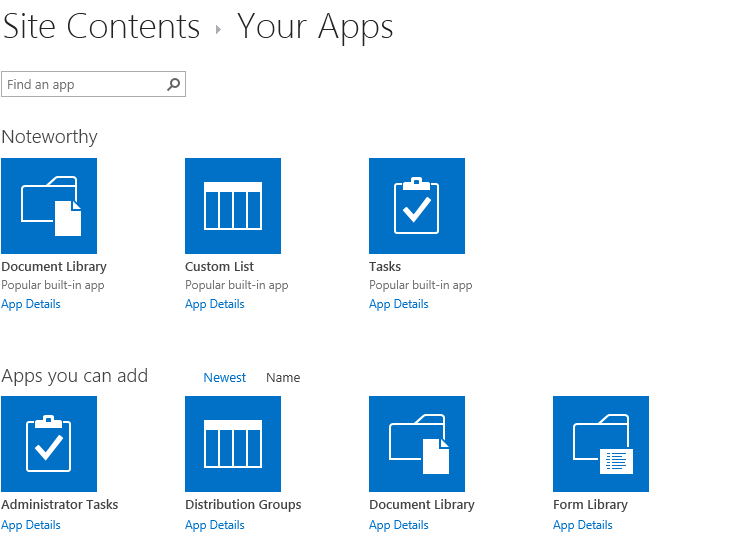Viewport: 742px width, 560px height.
Task: Show App Details for Form Library
Action: [582, 525]
